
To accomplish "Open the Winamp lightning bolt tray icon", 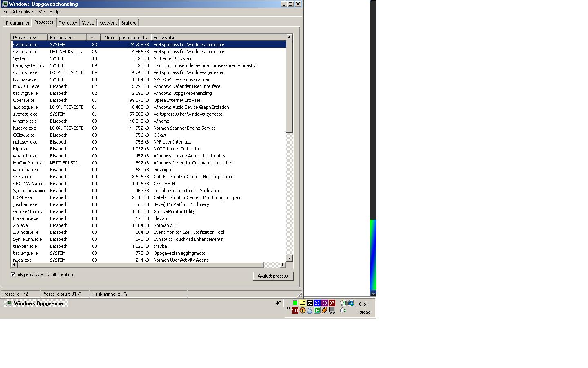I will coord(324,310).
